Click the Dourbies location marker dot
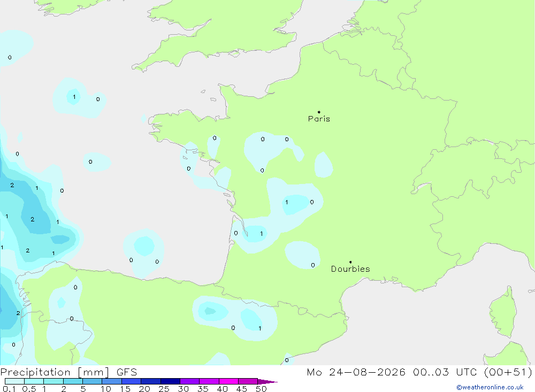This screenshot has width=535, height=392. tap(350, 262)
